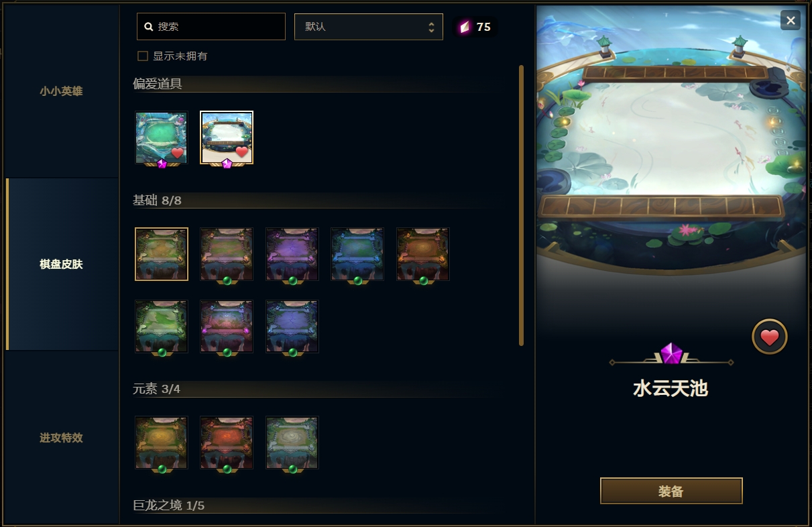Select the green arena thumbnail in 偏爱道具

pos(162,138)
